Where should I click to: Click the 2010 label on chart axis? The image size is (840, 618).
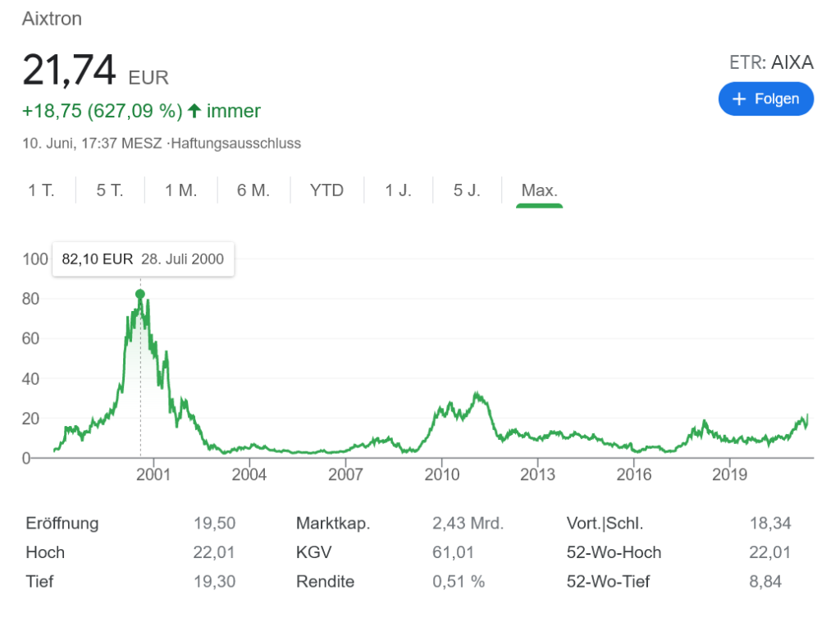(441, 474)
